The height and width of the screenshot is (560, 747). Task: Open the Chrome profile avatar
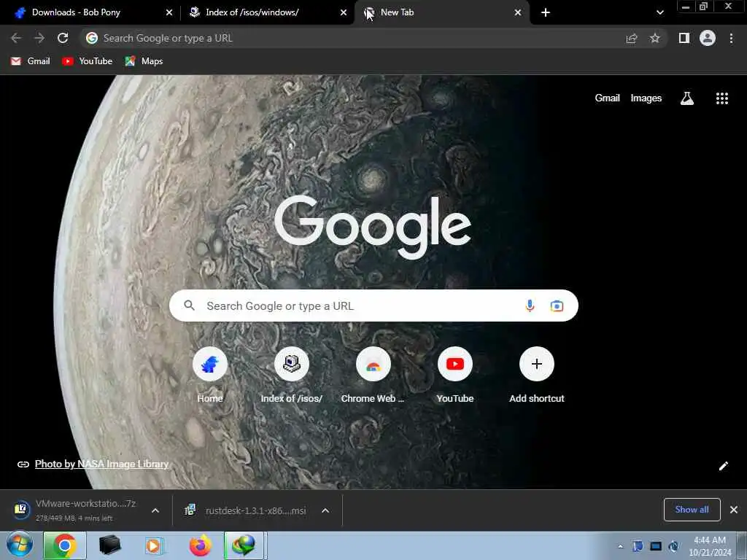coord(708,38)
